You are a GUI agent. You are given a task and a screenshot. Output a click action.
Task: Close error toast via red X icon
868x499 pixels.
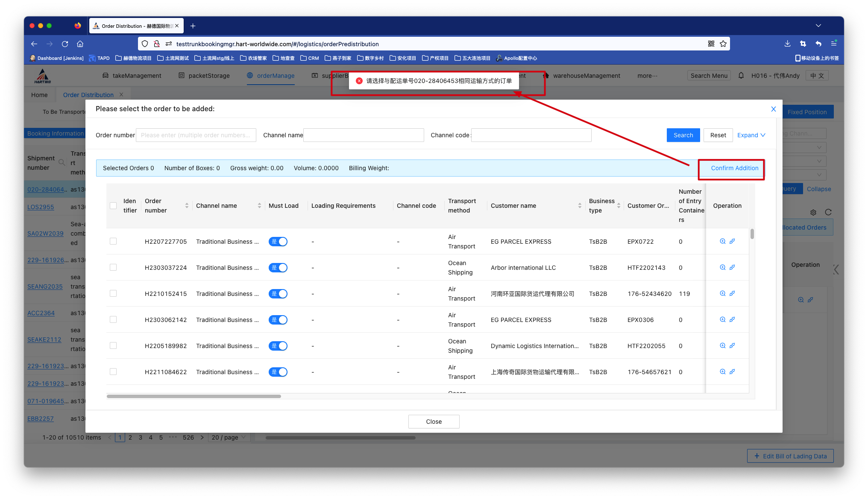coord(359,81)
